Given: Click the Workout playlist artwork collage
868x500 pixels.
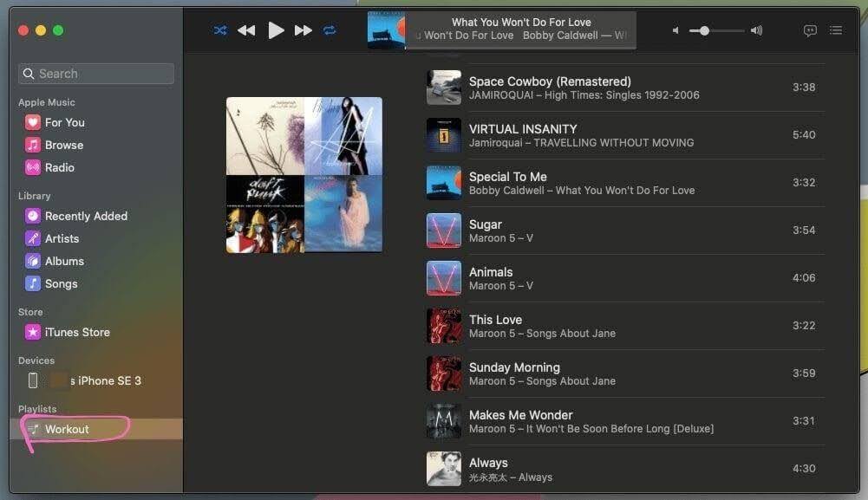Looking at the screenshot, I should [x=303, y=175].
